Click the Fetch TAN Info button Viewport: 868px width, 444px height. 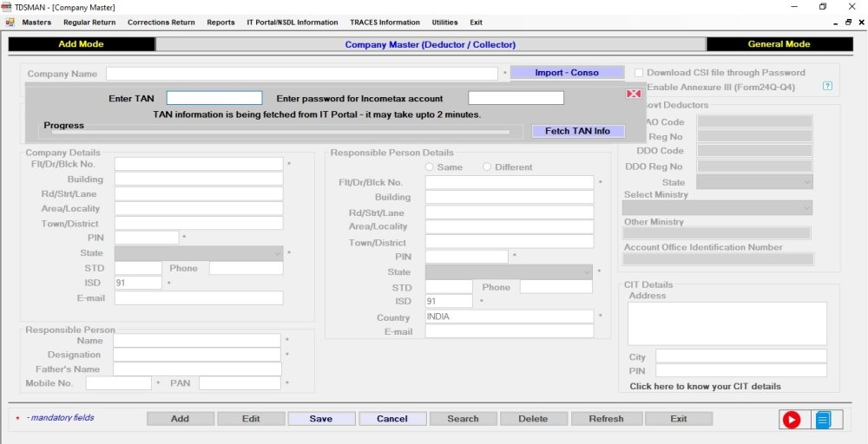[577, 132]
